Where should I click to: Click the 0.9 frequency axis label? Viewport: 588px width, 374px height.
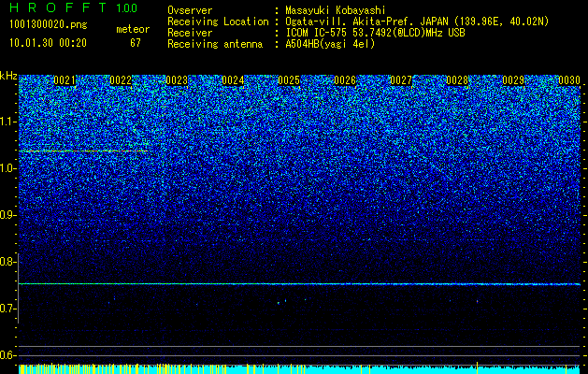[x=7, y=215]
